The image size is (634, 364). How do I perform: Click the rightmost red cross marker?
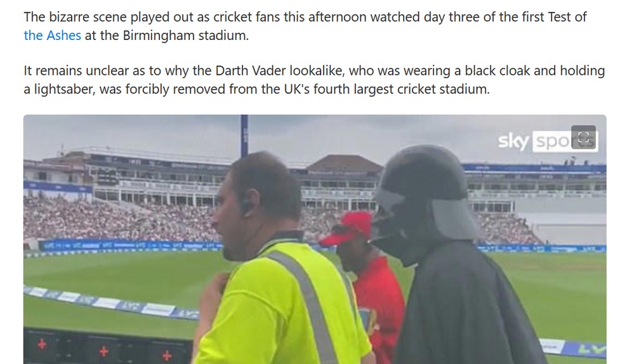[166, 356]
